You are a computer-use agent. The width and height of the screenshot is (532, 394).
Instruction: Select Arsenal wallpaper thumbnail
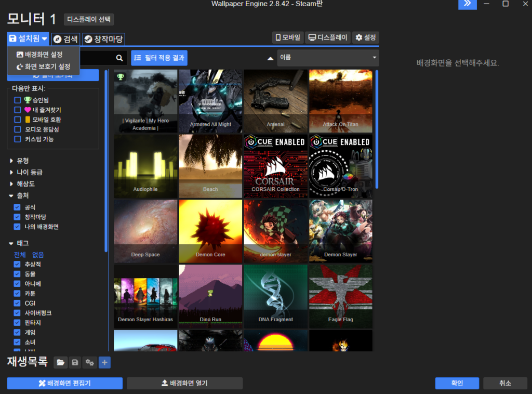[x=275, y=101]
